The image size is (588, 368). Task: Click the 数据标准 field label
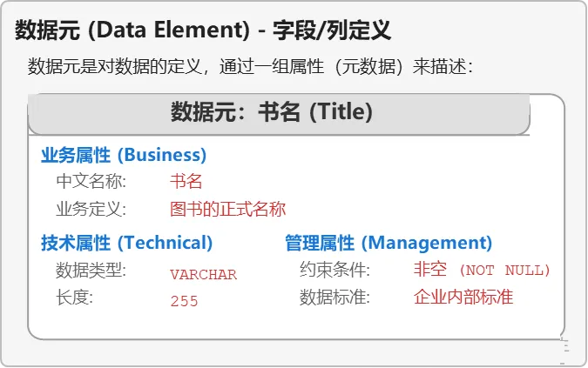(335, 298)
